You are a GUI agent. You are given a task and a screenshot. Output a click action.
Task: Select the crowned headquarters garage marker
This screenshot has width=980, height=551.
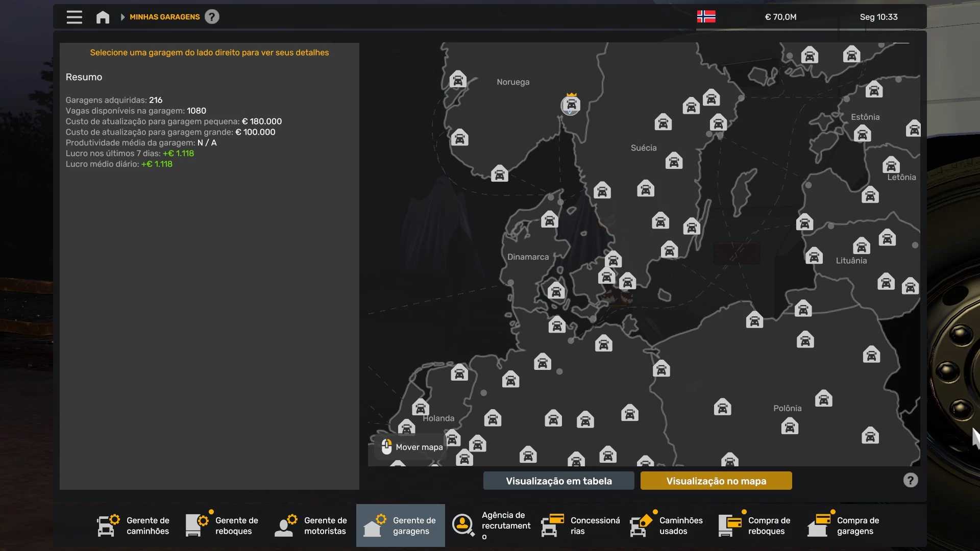[571, 105]
